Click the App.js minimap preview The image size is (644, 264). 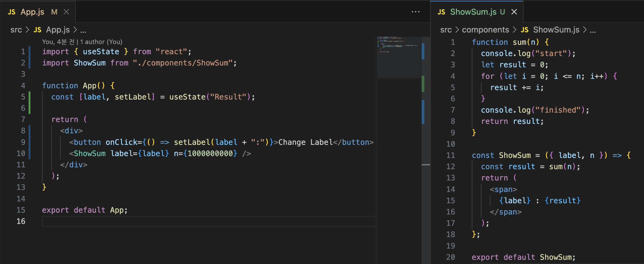(x=399, y=57)
